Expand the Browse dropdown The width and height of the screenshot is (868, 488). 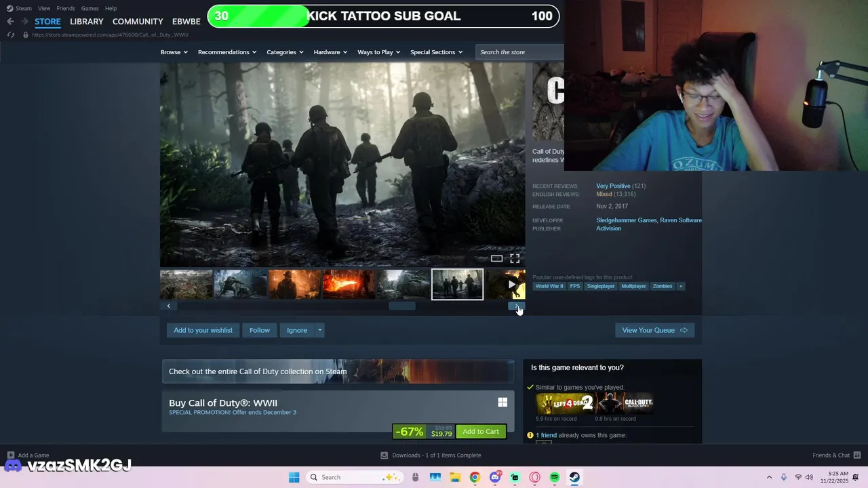174,52
